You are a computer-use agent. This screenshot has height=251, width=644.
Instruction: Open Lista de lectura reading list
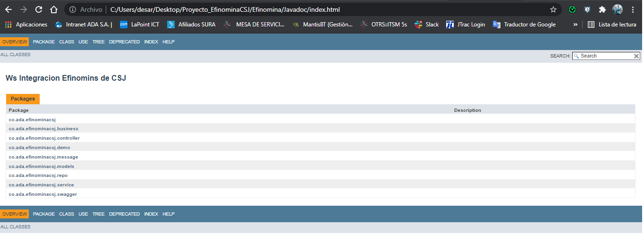point(611,25)
